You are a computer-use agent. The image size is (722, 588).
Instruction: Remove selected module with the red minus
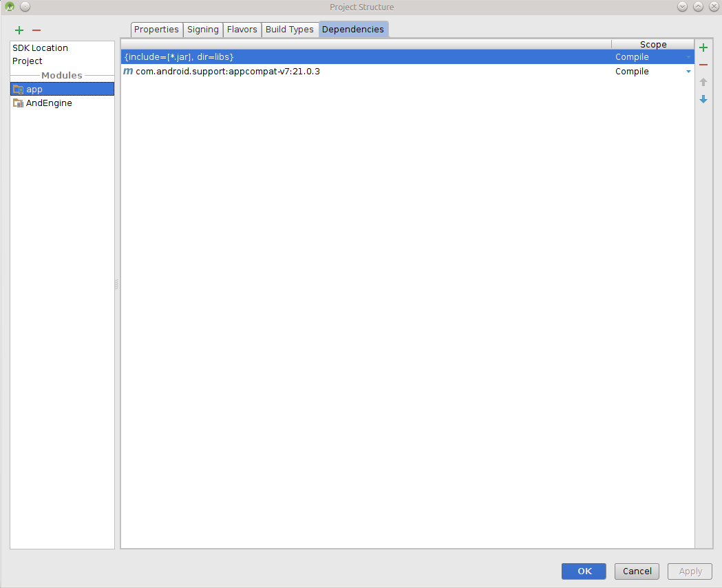36,30
